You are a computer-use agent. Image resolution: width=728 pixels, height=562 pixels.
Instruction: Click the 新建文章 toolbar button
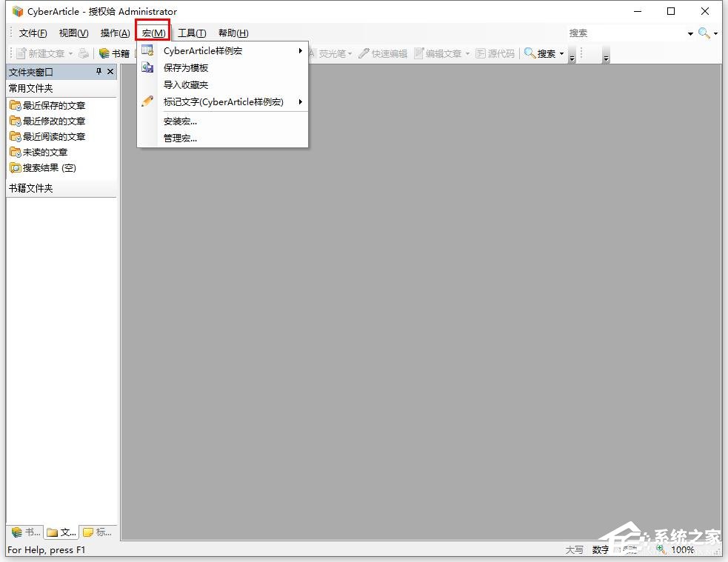[41, 54]
